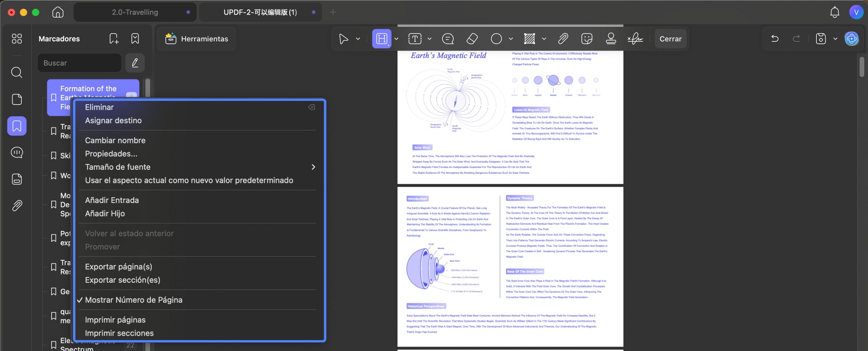The height and width of the screenshot is (351, 868).
Task: Open the signature tool
Action: (635, 39)
